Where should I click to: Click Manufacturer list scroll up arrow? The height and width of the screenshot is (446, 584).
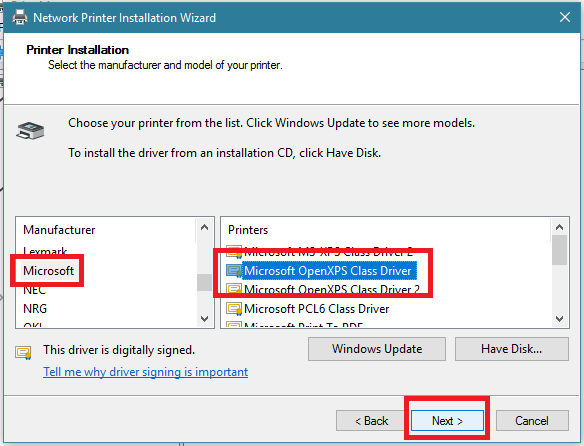click(204, 227)
